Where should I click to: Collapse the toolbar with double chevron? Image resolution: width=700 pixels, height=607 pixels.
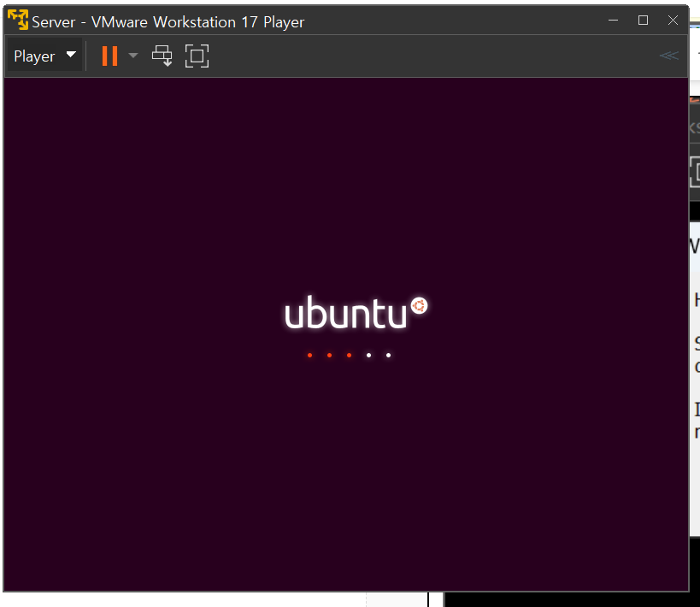pos(668,56)
